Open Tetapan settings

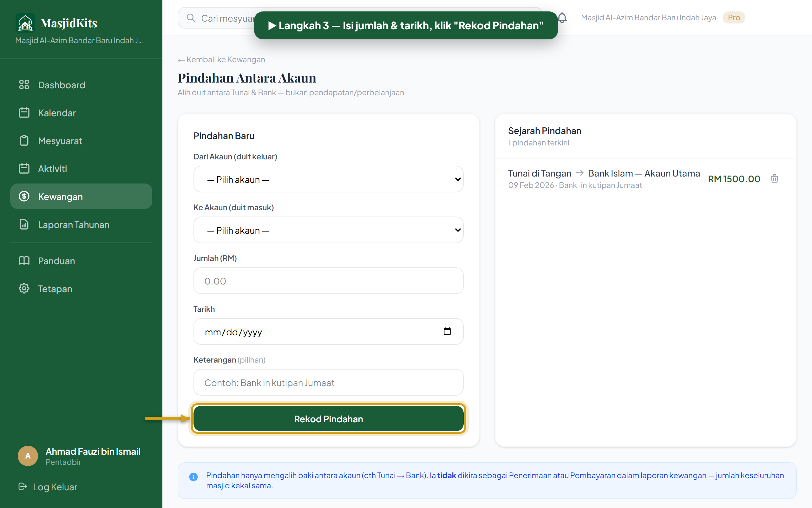[x=81, y=289]
